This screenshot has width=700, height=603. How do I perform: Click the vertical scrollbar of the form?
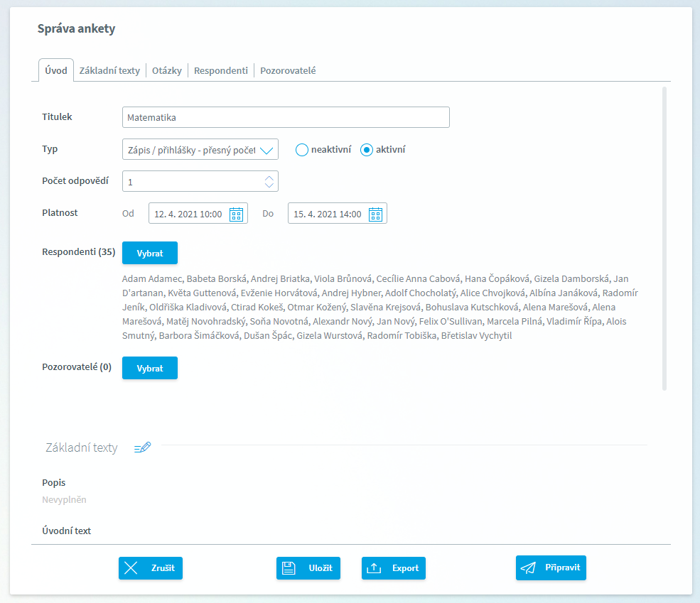point(664,239)
